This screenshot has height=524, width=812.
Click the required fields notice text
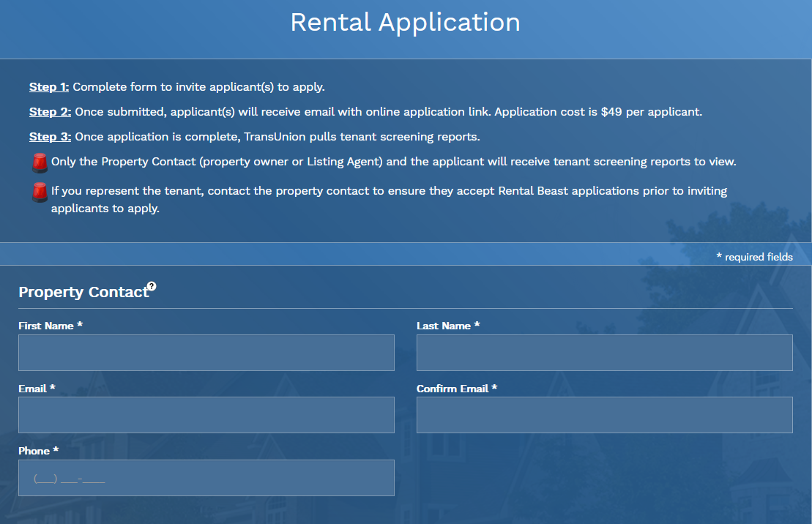(x=755, y=256)
